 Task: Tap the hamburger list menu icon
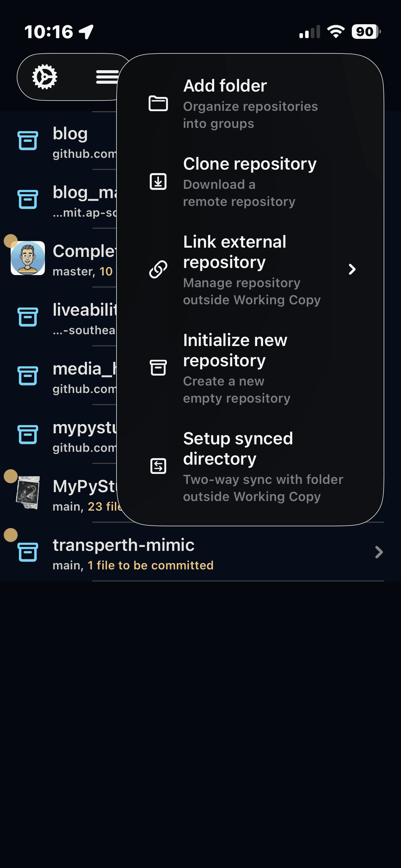pyautogui.click(x=107, y=77)
